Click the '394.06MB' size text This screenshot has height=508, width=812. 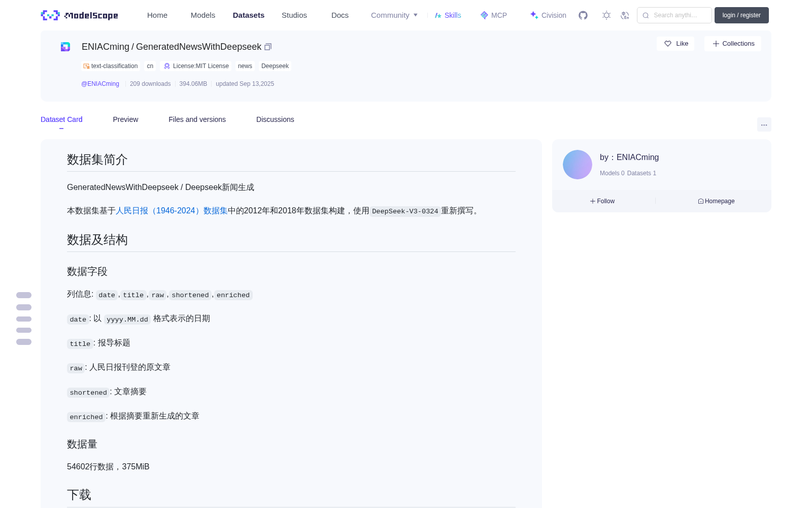click(x=193, y=84)
